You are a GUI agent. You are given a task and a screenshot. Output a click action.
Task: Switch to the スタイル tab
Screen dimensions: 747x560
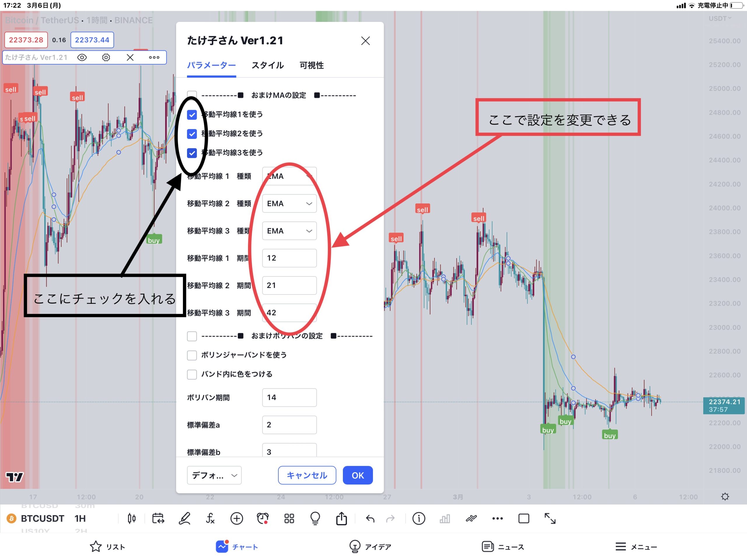[268, 65]
